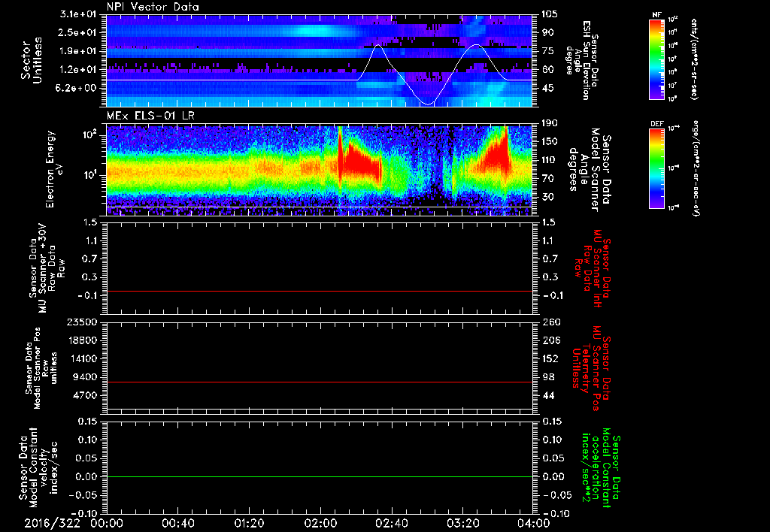This screenshot has height=532, width=770.
Task: Click the "44" telemetry tick label
Action: click(x=547, y=395)
